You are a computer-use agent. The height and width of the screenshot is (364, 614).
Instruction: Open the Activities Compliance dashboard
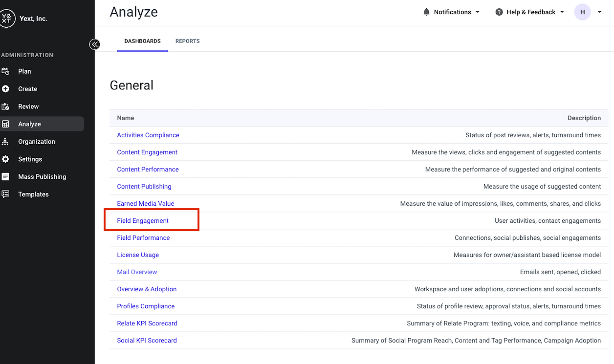point(148,135)
